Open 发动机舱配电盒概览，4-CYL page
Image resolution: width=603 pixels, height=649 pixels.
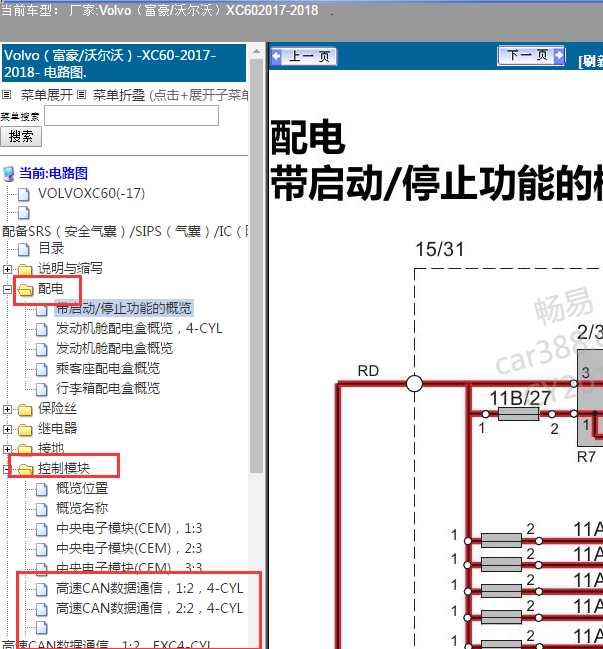click(x=139, y=328)
